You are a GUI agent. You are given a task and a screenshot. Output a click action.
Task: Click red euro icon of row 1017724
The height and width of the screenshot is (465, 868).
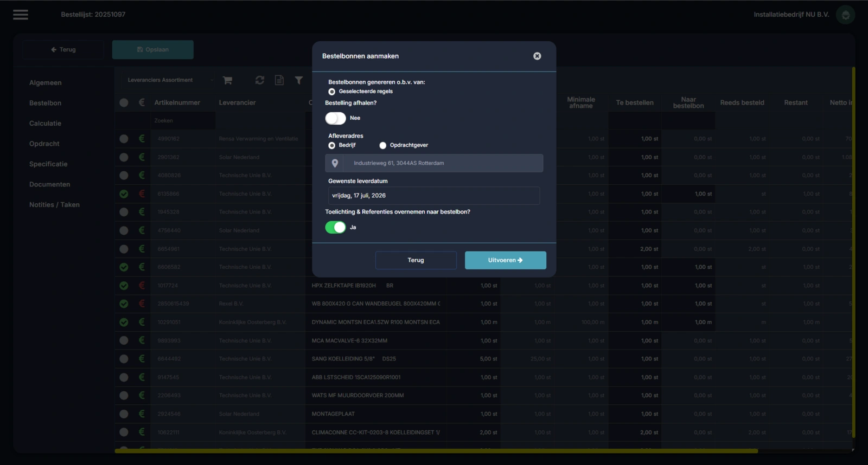[x=142, y=285]
